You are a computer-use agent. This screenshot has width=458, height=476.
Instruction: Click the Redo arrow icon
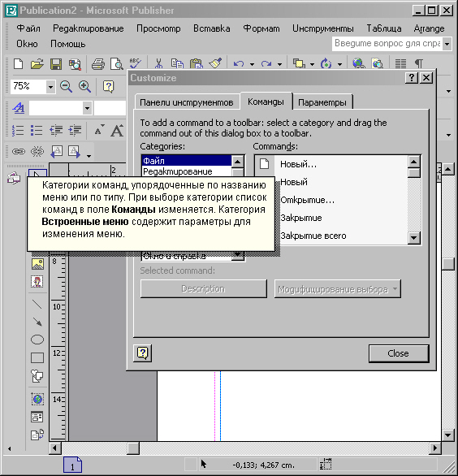pyautogui.click(x=266, y=63)
